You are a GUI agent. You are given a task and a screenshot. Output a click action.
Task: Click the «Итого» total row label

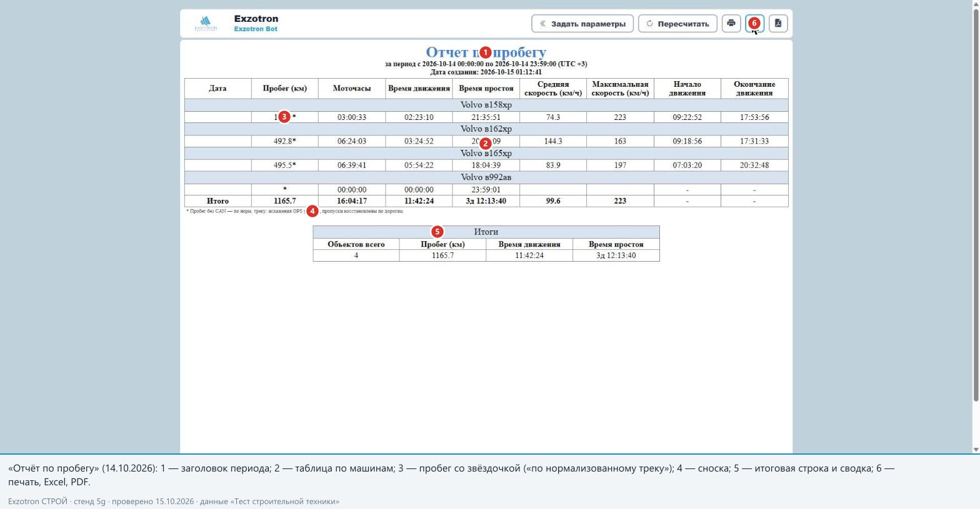[217, 201]
